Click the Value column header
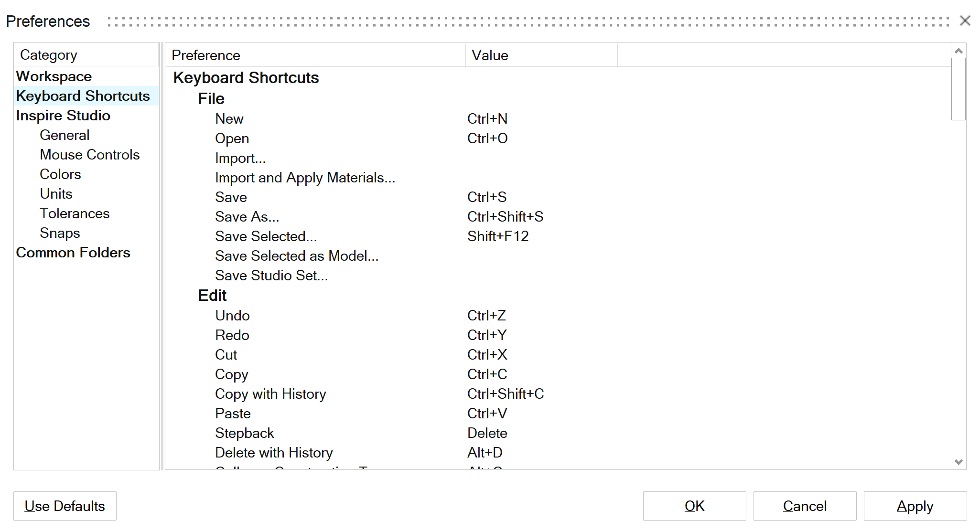980x532 pixels. tap(490, 55)
